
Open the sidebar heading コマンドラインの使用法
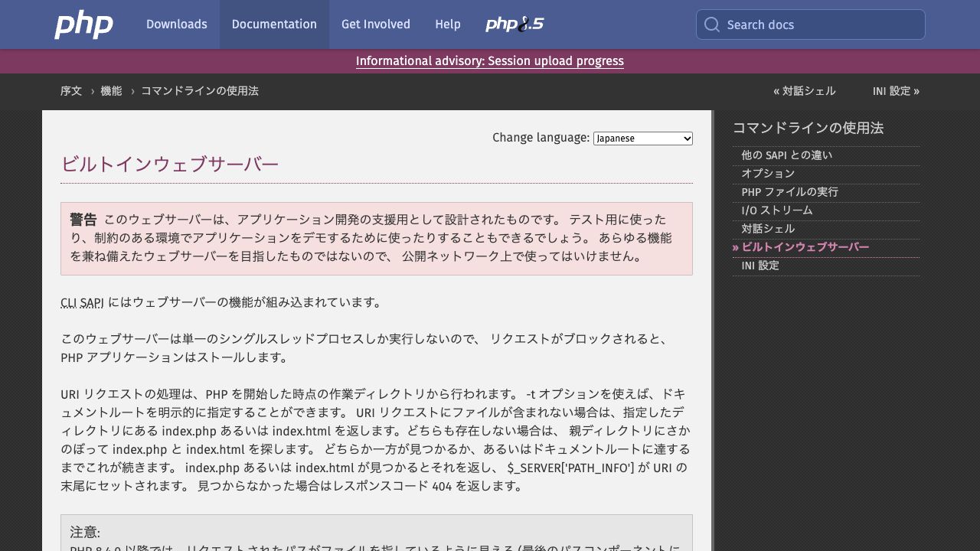(x=808, y=128)
